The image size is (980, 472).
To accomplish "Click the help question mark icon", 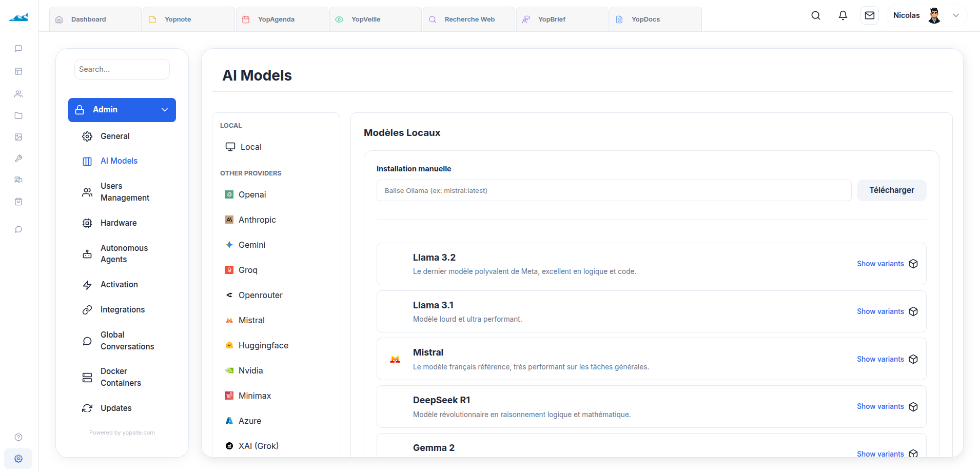I will coord(18,437).
